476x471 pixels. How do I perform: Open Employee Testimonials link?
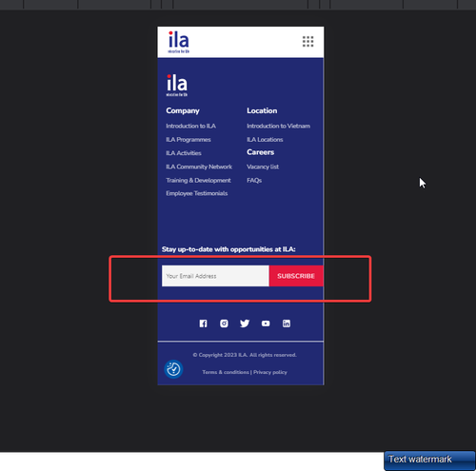tap(197, 193)
